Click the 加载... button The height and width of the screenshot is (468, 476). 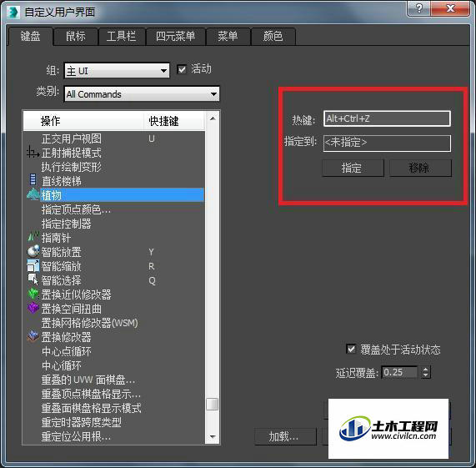coord(285,437)
